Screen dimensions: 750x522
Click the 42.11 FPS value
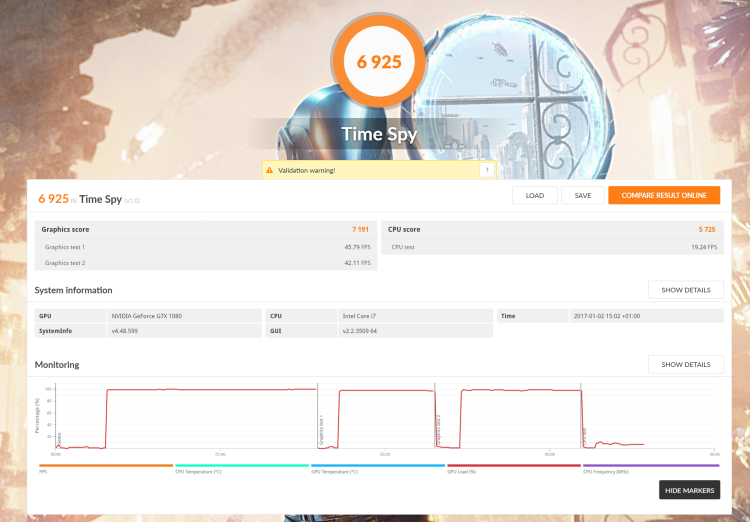[x=357, y=263]
